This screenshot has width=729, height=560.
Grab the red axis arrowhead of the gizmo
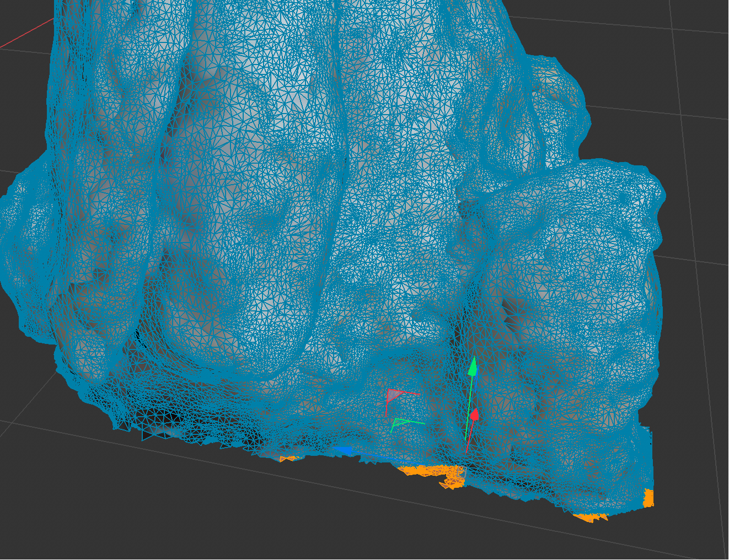pyautogui.click(x=474, y=414)
